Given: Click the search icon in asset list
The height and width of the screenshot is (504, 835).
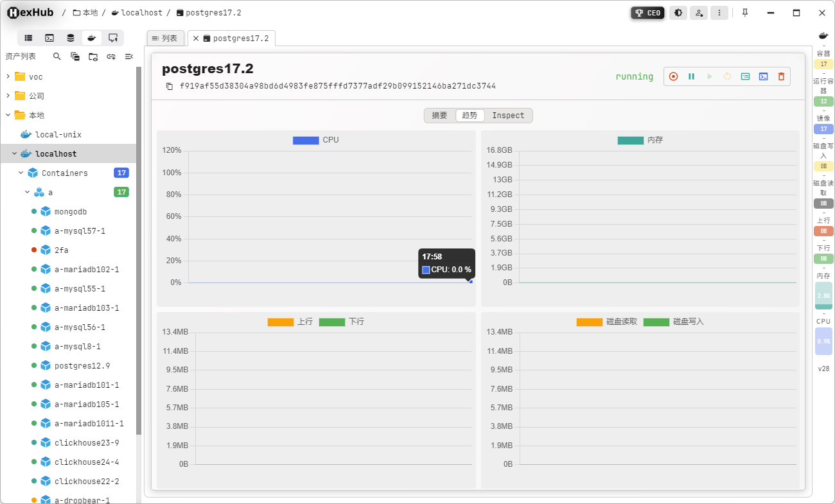Looking at the screenshot, I should coord(57,56).
